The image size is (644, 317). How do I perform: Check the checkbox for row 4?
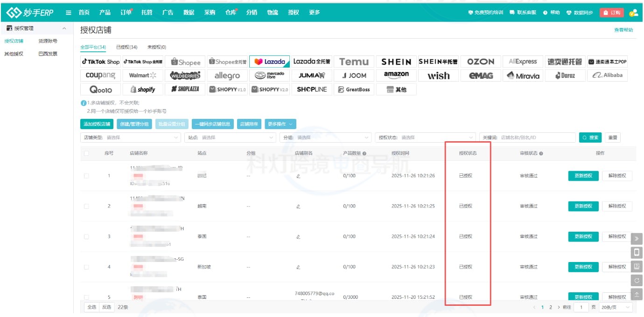86,267
